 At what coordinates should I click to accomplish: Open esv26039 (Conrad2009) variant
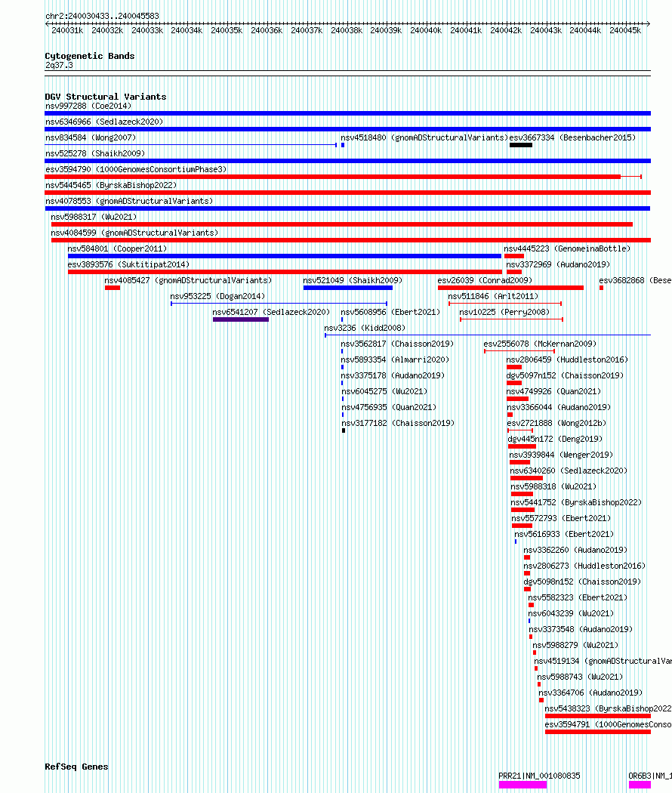pos(485,280)
